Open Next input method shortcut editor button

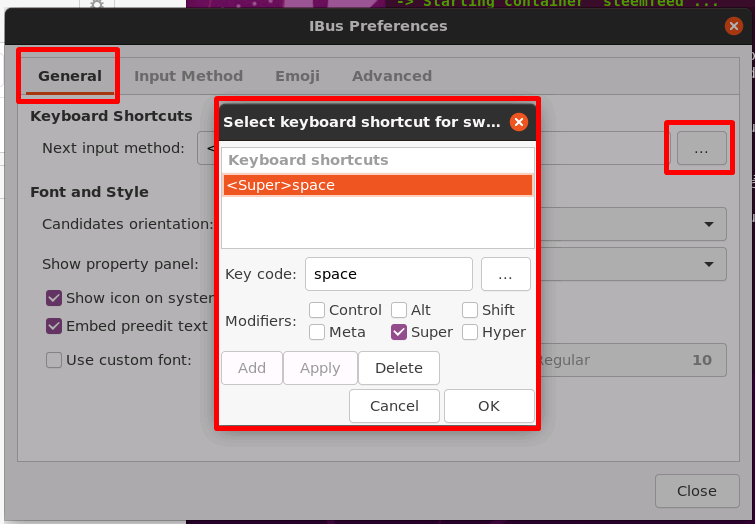(702, 148)
